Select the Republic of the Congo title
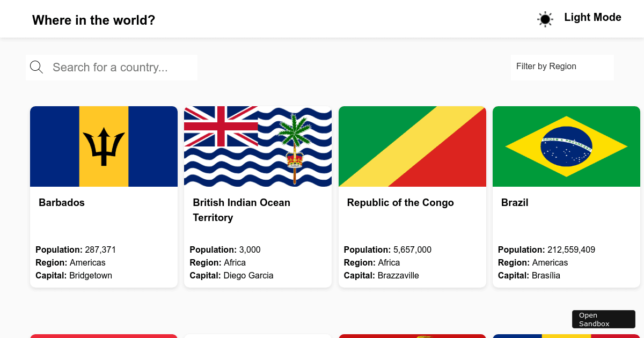The width and height of the screenshot is (644, 338). coord(400,203)
